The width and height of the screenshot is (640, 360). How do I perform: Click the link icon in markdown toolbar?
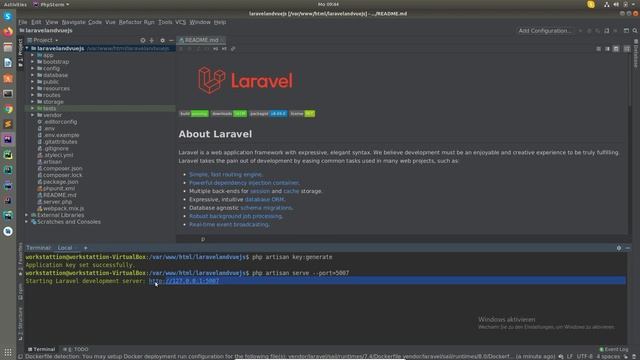(x=233, y=49)
